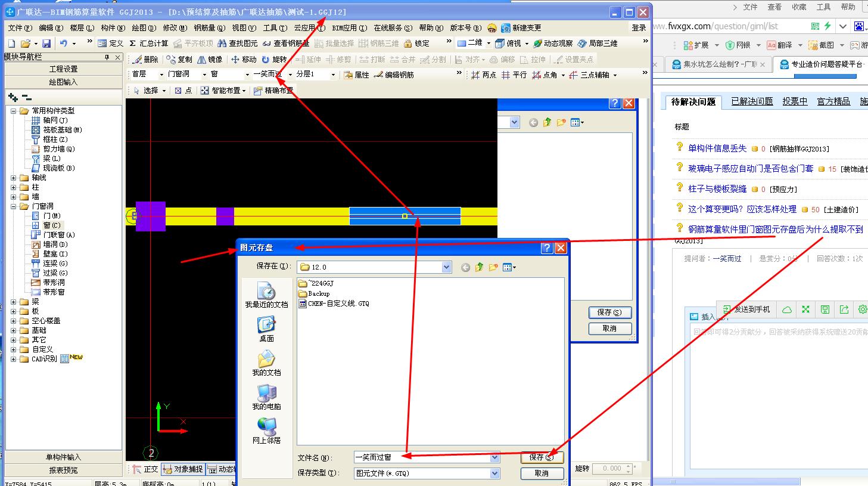868x486 pixels.
Task: Select CHEN-自定义线.GTQ file in list
Action: (334, 304)
